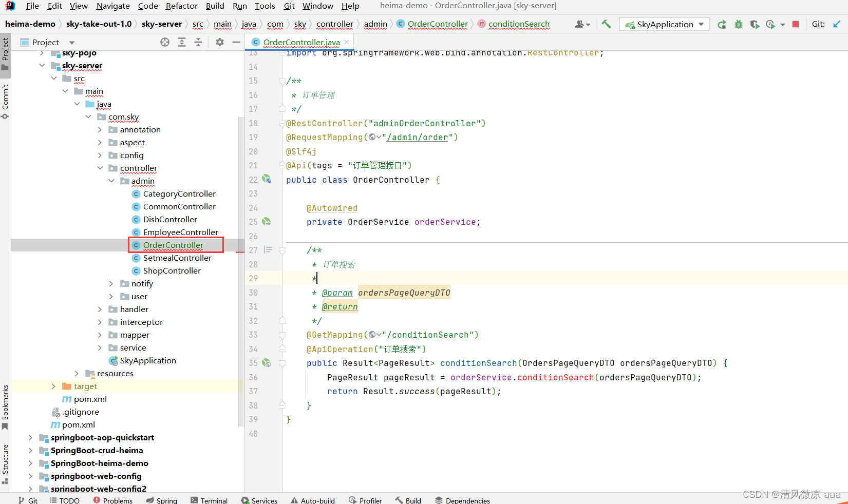848x504 pixels.
Task: Click sky-server in the breadcrumb bar
Action: point(162,24)
